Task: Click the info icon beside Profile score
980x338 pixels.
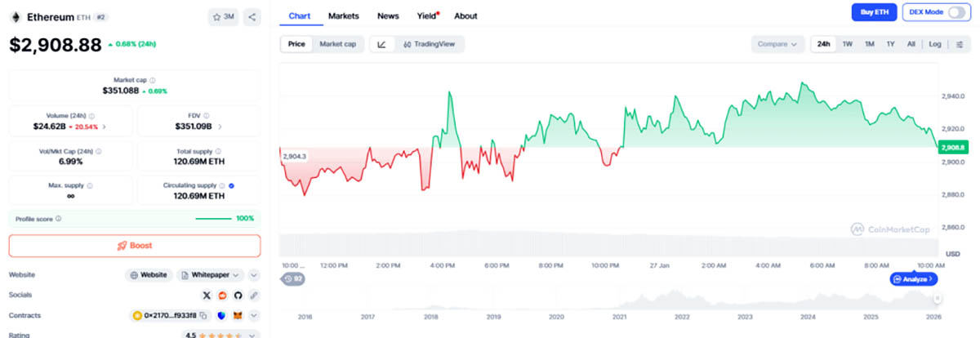Action: pos(58,219)
